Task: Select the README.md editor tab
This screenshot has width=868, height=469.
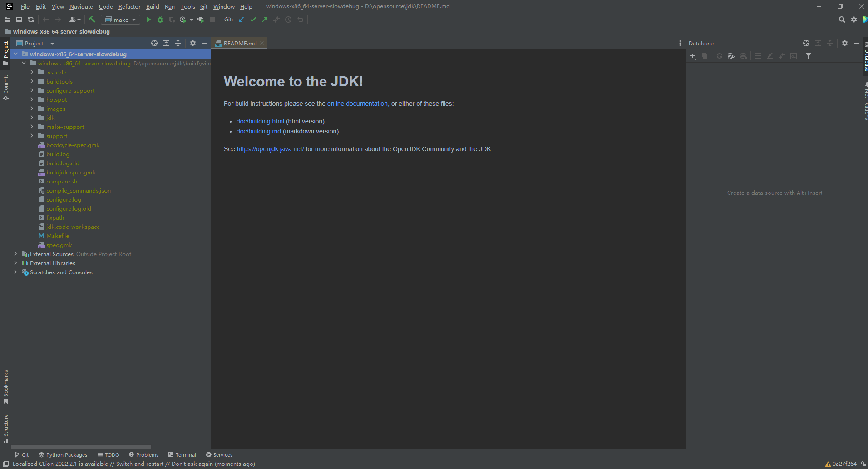Action: (240, 43)
